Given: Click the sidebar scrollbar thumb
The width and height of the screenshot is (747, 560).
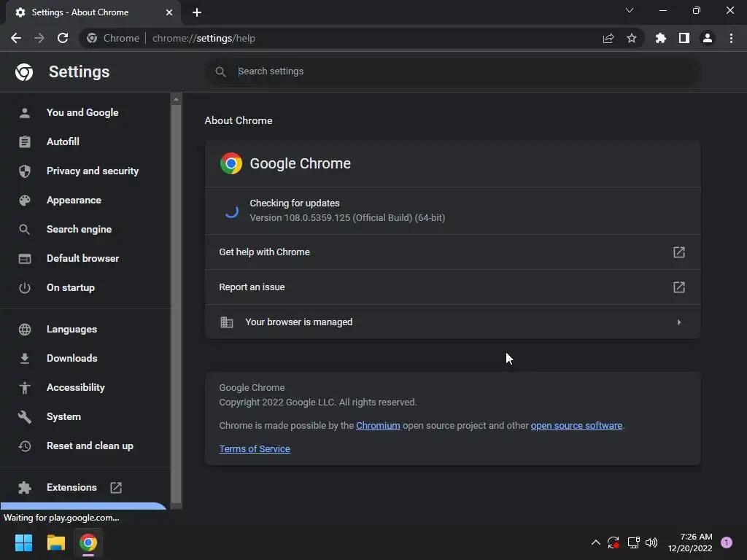Looking at the screenshot, I should (176, 304).
